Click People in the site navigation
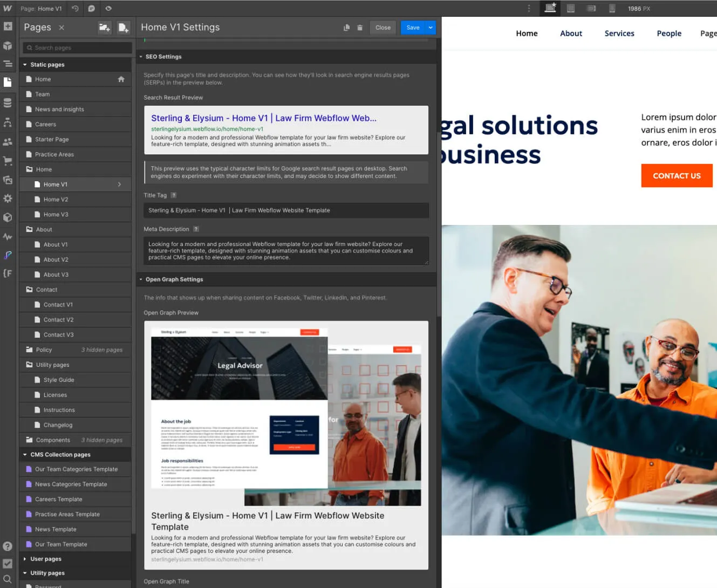 click(x=669, y=33)
